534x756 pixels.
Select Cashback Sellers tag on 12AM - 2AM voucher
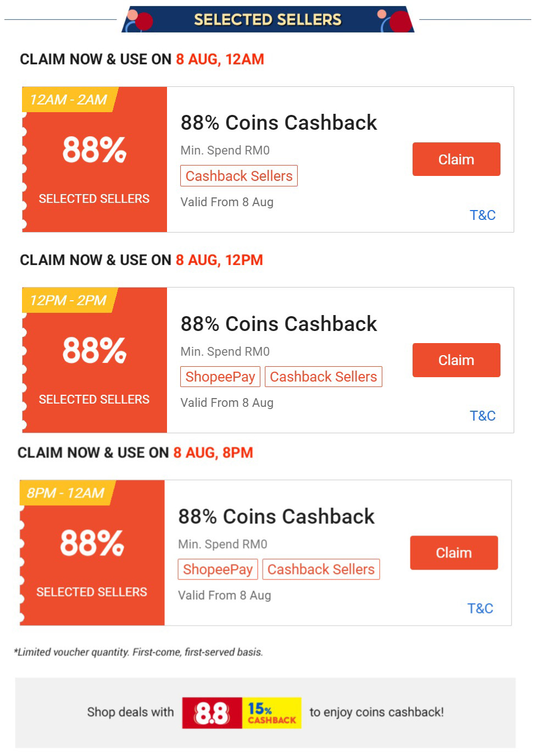pos(239,176)
